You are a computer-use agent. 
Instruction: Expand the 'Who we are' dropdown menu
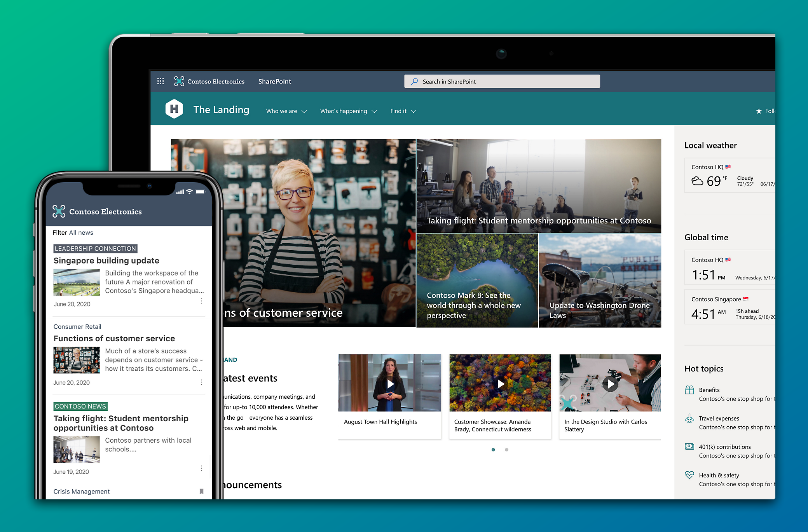click(287, 112)
